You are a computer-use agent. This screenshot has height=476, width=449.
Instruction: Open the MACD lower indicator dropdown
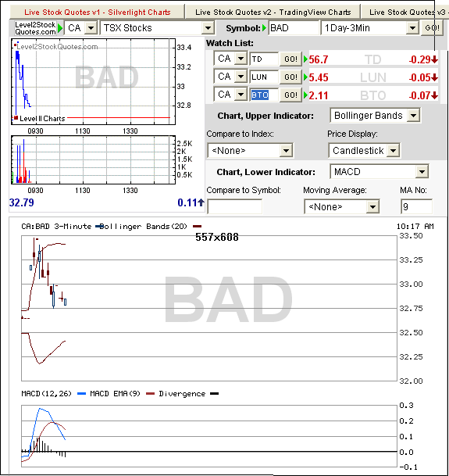coord(379,172)
